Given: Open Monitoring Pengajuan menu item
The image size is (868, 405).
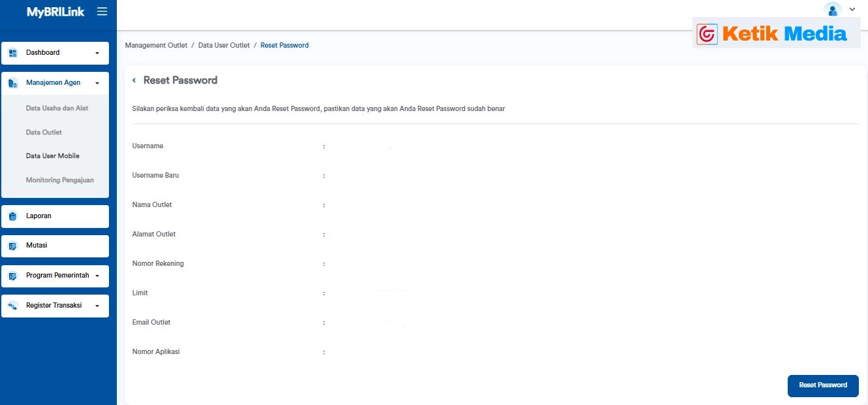Looking at the screenshot, I should click(x=59, y=180).
